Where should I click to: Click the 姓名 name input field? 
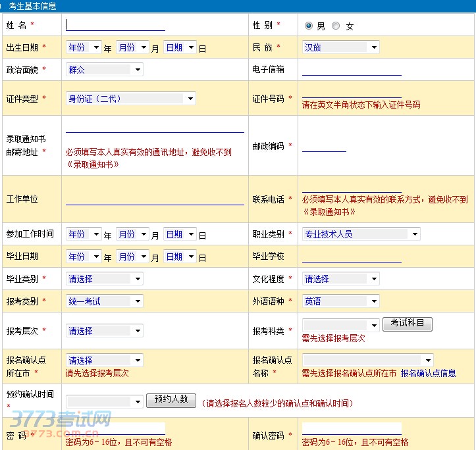point(115,24)
